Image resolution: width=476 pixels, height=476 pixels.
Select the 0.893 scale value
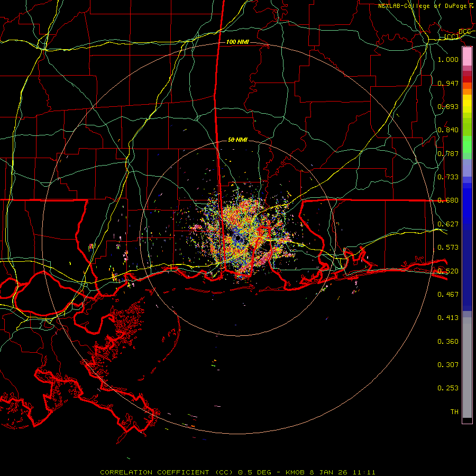(448, 106)
